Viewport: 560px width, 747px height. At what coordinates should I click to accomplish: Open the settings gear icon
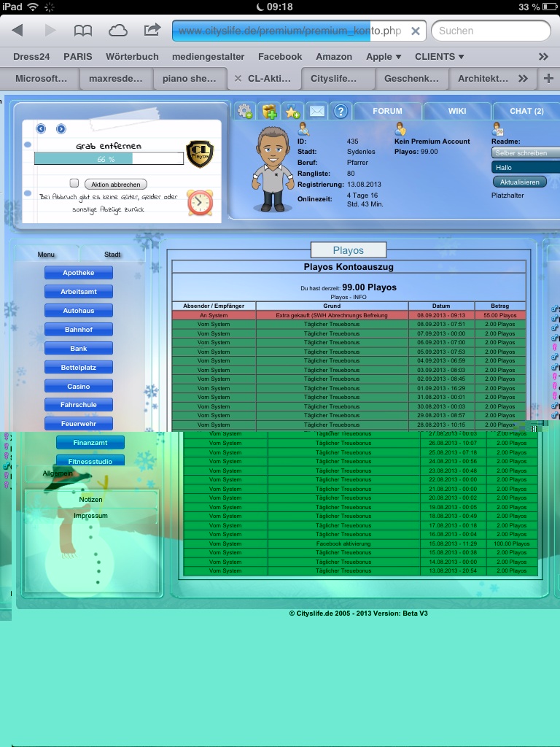click(x=246, y=111)
